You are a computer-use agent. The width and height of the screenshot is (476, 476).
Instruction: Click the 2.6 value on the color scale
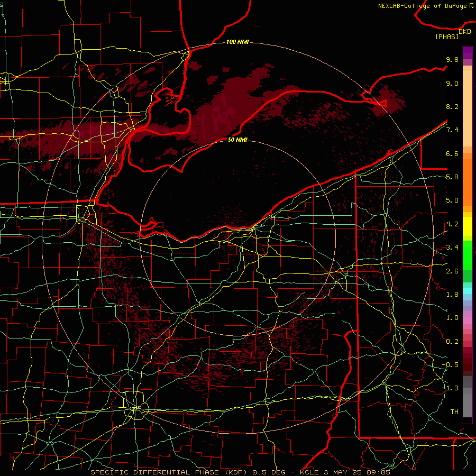[x=452, y=271]
